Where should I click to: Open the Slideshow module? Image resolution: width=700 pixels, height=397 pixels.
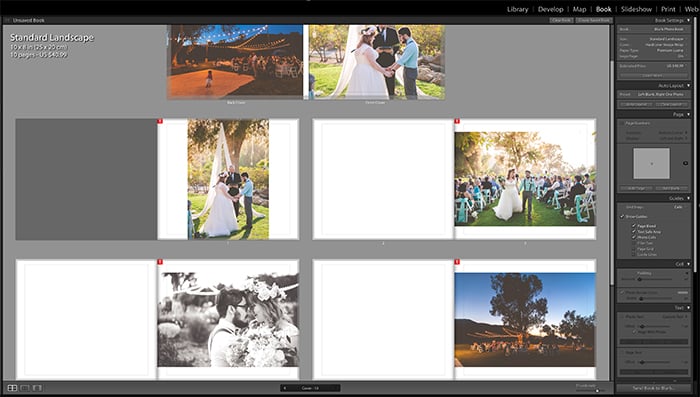point(637,9)
